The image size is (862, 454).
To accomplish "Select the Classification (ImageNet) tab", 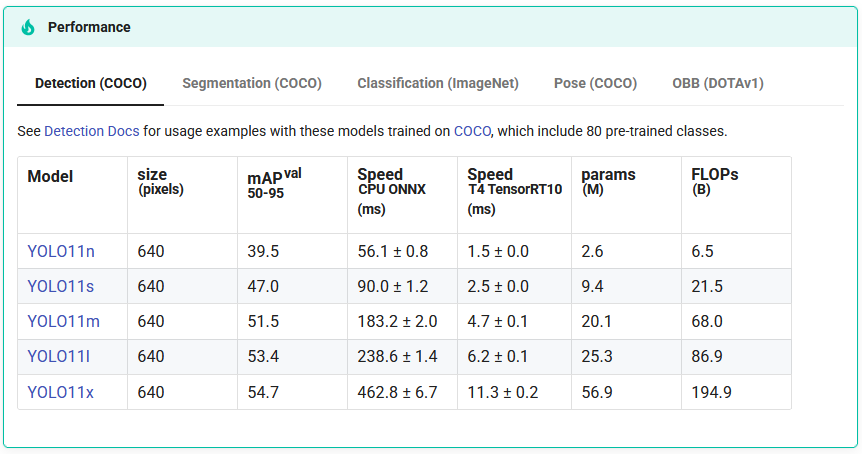I will [x=438, y=84].
